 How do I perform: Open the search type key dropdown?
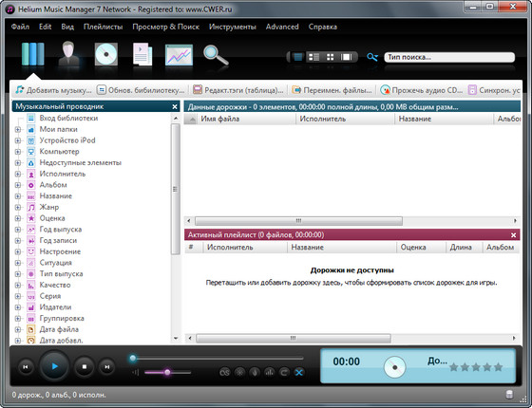pyautogui.click(x=372, y=57)
